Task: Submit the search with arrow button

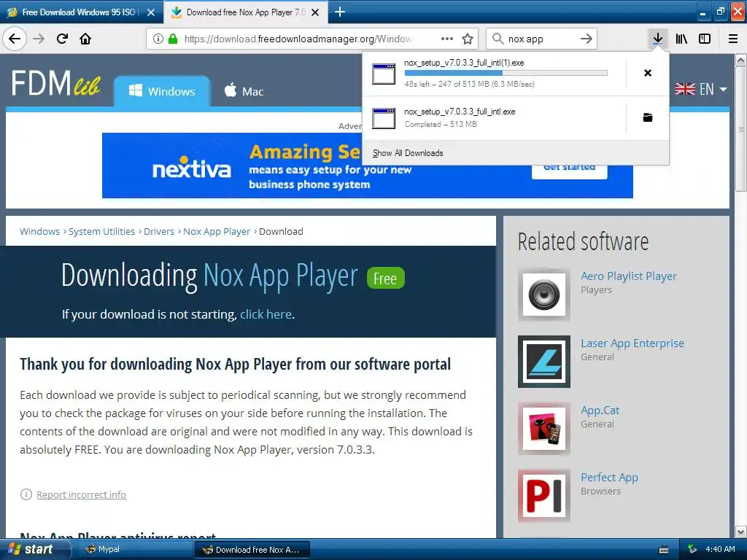Action: tap(587, 39)
